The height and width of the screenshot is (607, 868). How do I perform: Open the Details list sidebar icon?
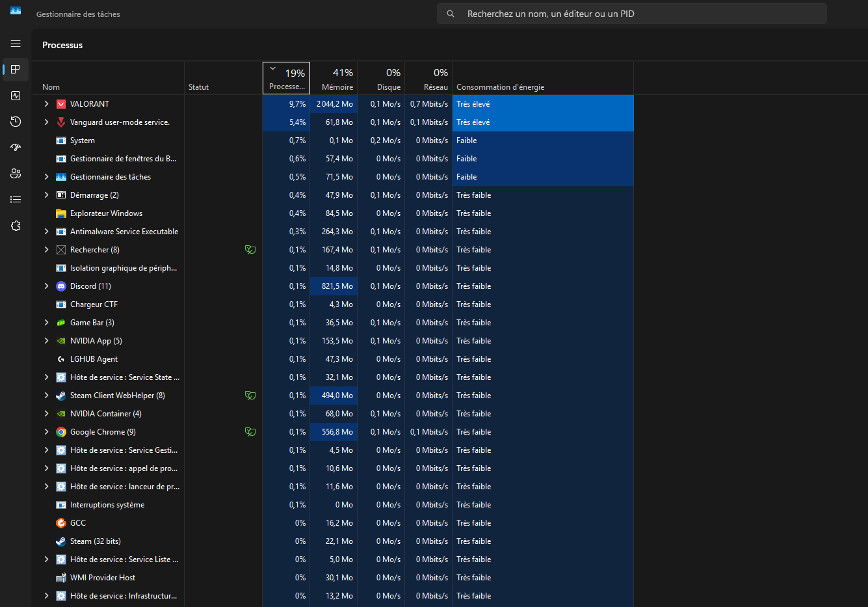16,200
